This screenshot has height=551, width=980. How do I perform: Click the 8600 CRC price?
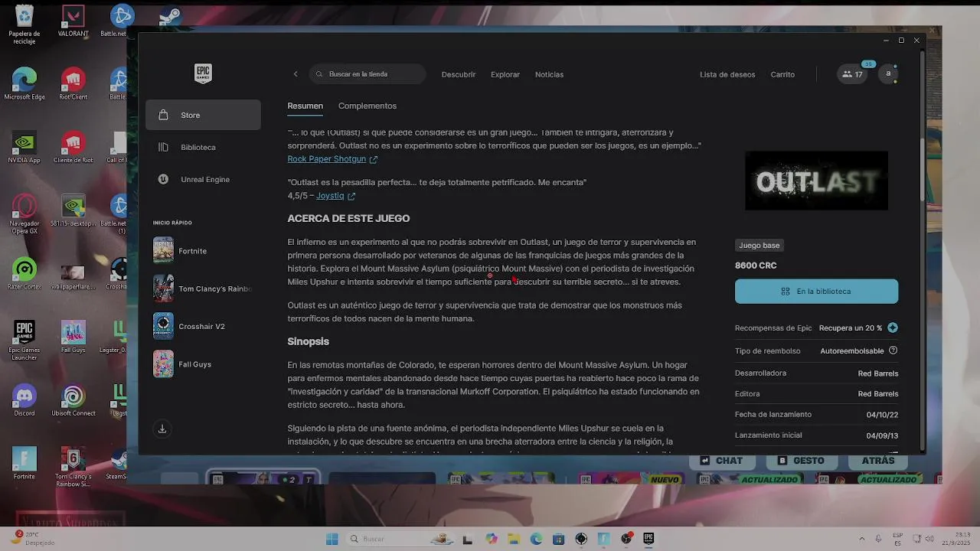pyautogui.click(x=756, y=266)
